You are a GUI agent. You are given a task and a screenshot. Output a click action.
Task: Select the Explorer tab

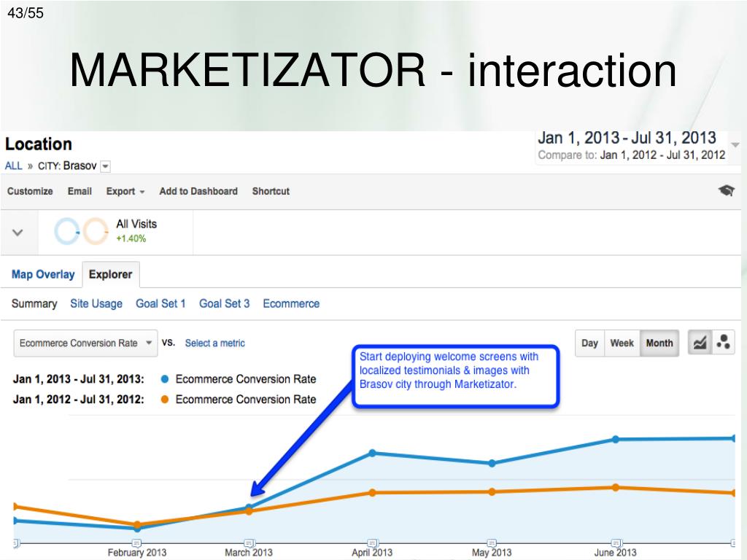tap(111, 274)
